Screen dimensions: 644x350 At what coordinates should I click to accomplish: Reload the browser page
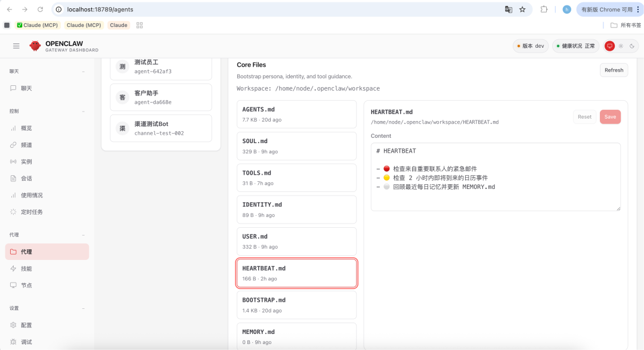coord(41,10)
